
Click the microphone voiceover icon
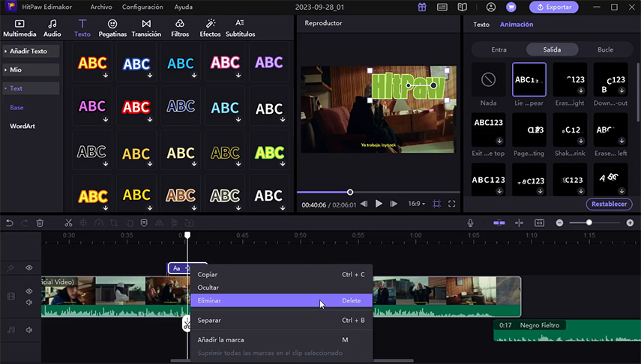[471, 223]
